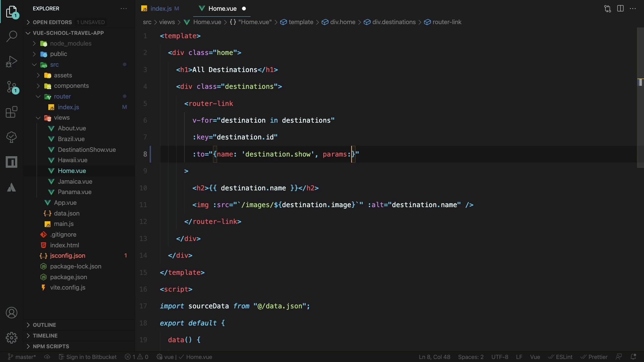
Task: Switch to the index.js editor tab
Action: pos(161,9)
